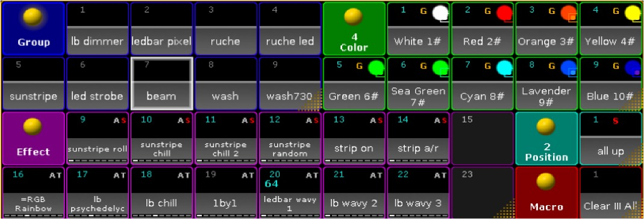Open the Effect pool header button
This screenshot has width=644, height=219.
pyautogui.click(x=33, y=138)
